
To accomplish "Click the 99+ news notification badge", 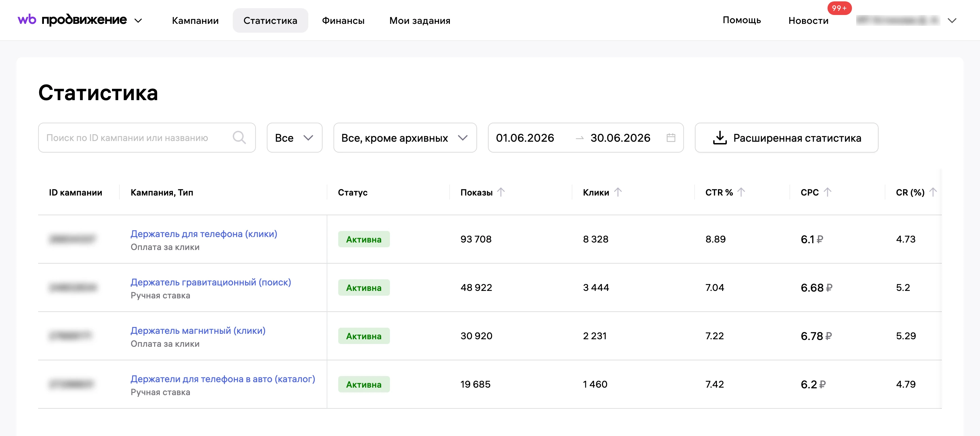I will pos(839,8).
